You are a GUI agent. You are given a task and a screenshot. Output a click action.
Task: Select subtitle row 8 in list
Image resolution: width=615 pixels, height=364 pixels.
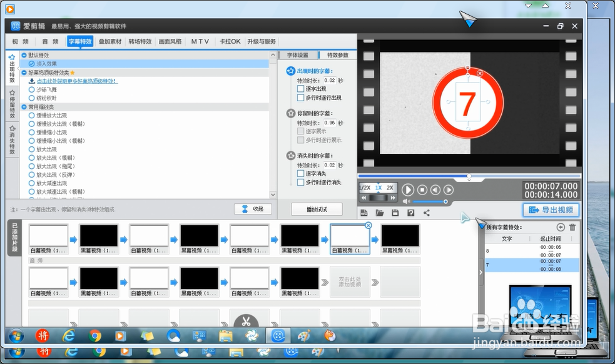(x=532, y=251)
